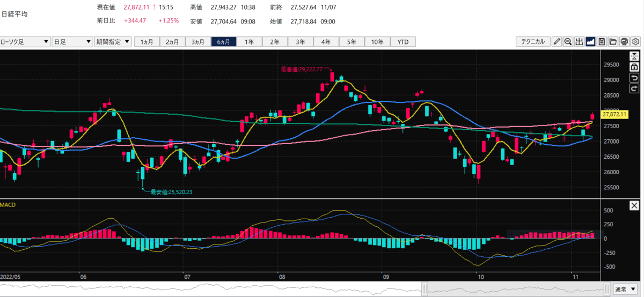The width and height of the screenshot is (644, 297).
Task: Switch to the 2ヵ月 range tab
Action: pos(172,42)
